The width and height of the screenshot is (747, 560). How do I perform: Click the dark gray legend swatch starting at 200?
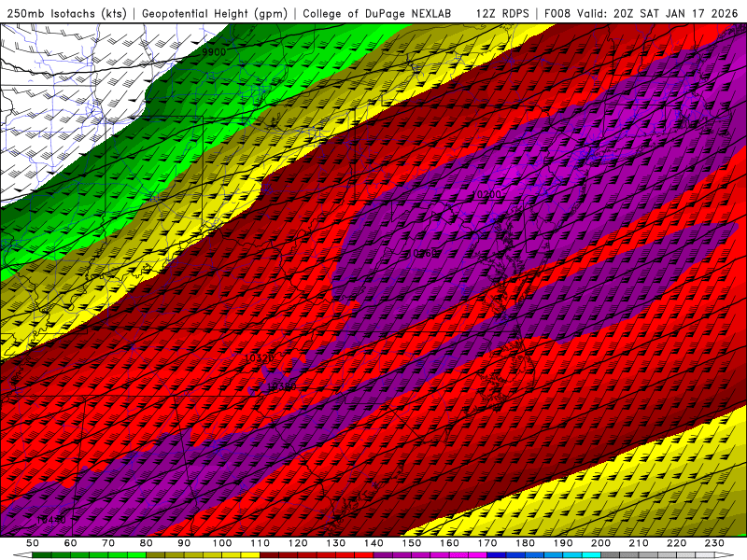point(611,555)
